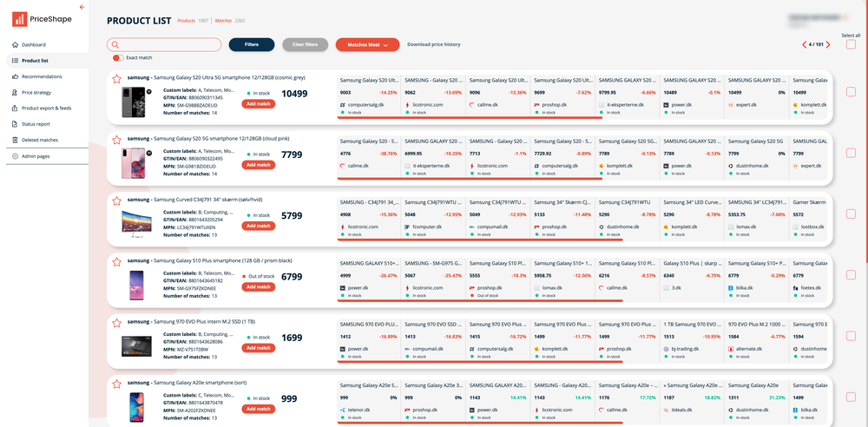Select checkbox for 970 EVO Plus row

(x=851, y=336)
